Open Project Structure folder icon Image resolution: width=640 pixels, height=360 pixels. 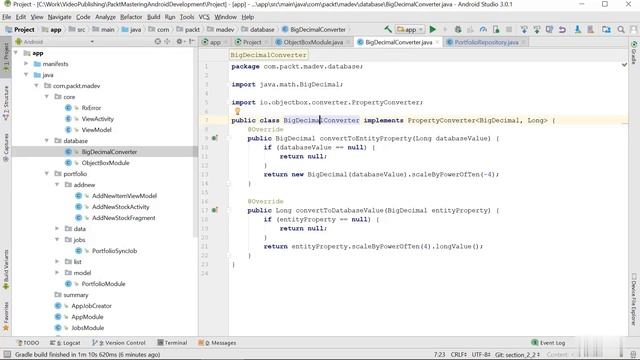click(606, 29)
